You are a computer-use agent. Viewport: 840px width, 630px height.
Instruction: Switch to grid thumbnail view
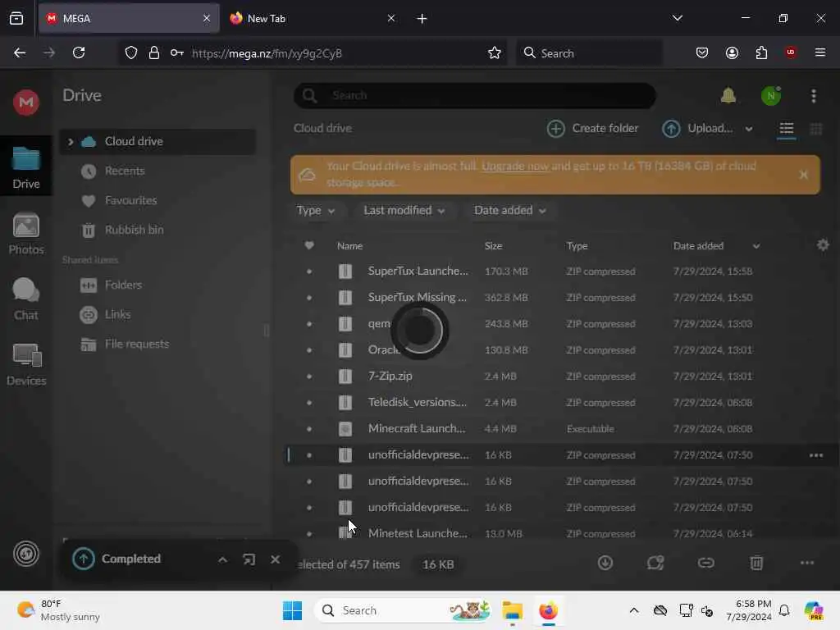tap(816, 129)
